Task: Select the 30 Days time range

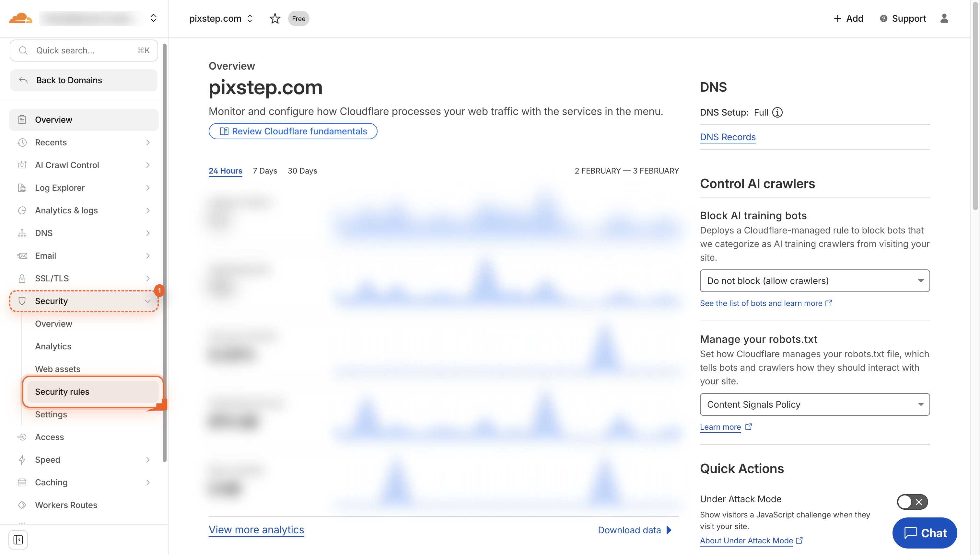Action: [302, 170]
